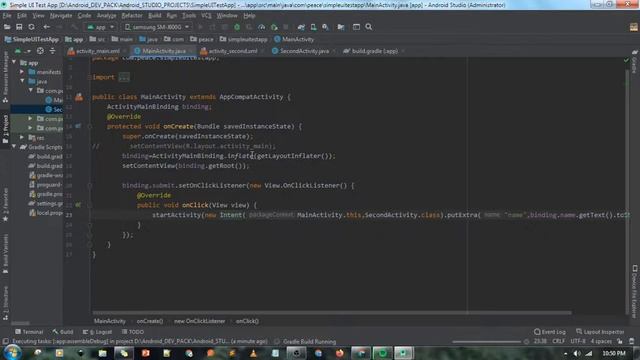Click the Back navigation arrow in toolbar

pos(47,27)
